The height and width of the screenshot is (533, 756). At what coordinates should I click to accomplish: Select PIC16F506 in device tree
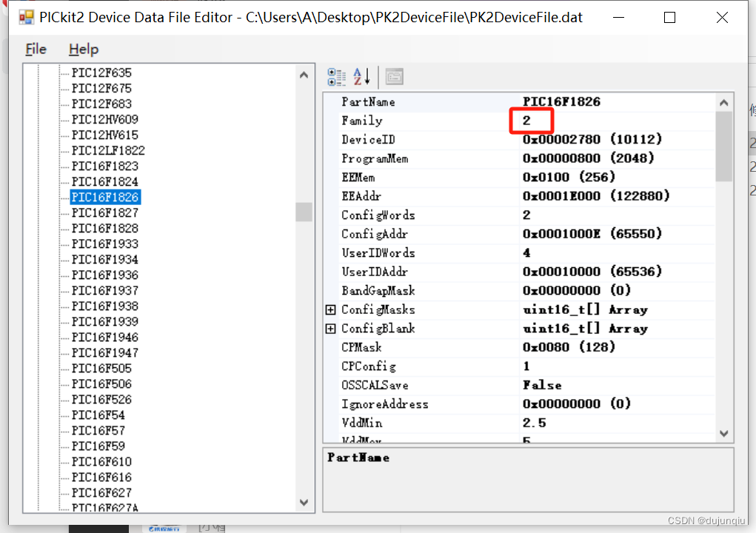coord(101,384)
